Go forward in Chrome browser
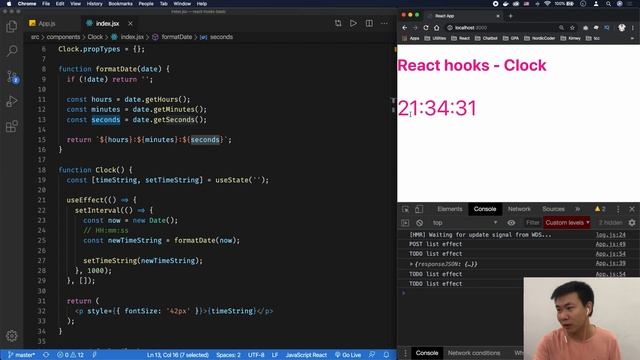640x360 pixels. [415, 28]
